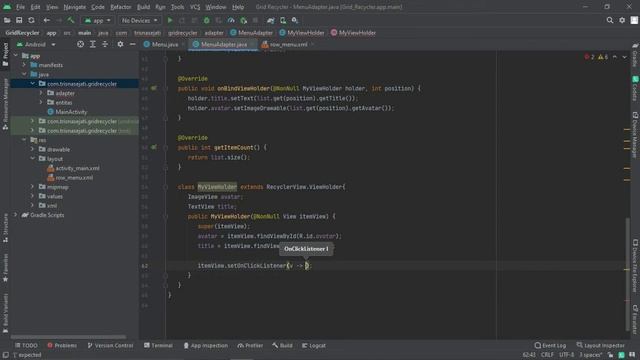The width and height of the screenshot is (640, 360).
Task: Open Project panel options gear
Action: tap(120, 44)
